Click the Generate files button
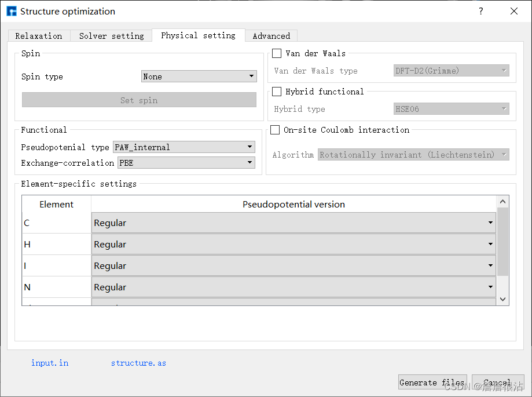This screenshot has height=397, width=532. point(432,383)
